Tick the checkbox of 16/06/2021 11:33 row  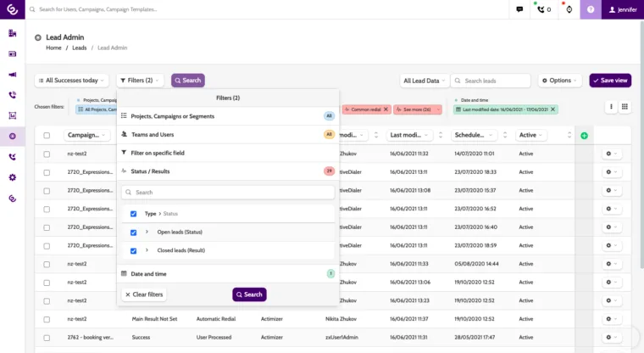coord(47,264)
